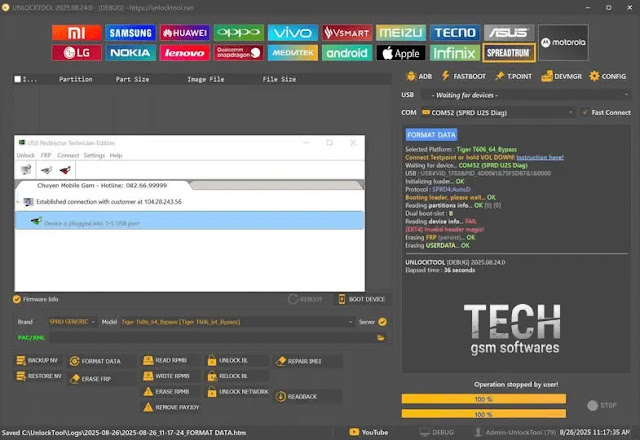Click the first USB Redirector toolbar icon
640x440 pixels.
pos(26,170)
